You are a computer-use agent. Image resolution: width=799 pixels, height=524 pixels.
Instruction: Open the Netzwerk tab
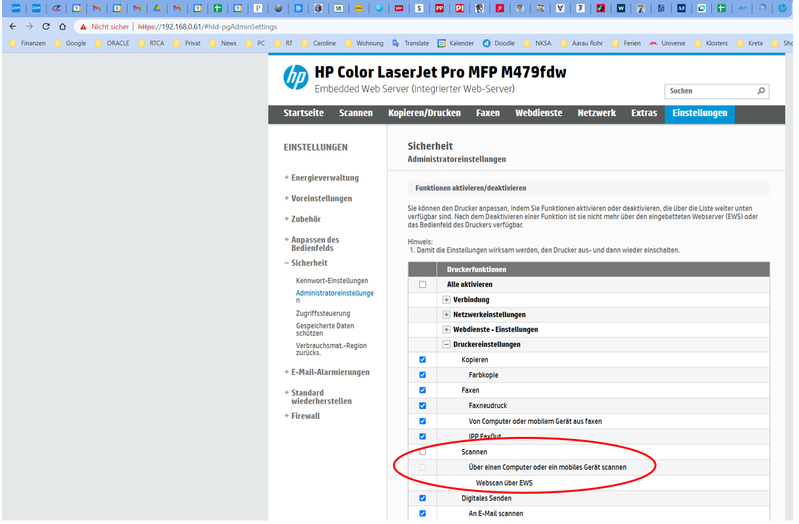pyautogui.click(x=597, y=113)
